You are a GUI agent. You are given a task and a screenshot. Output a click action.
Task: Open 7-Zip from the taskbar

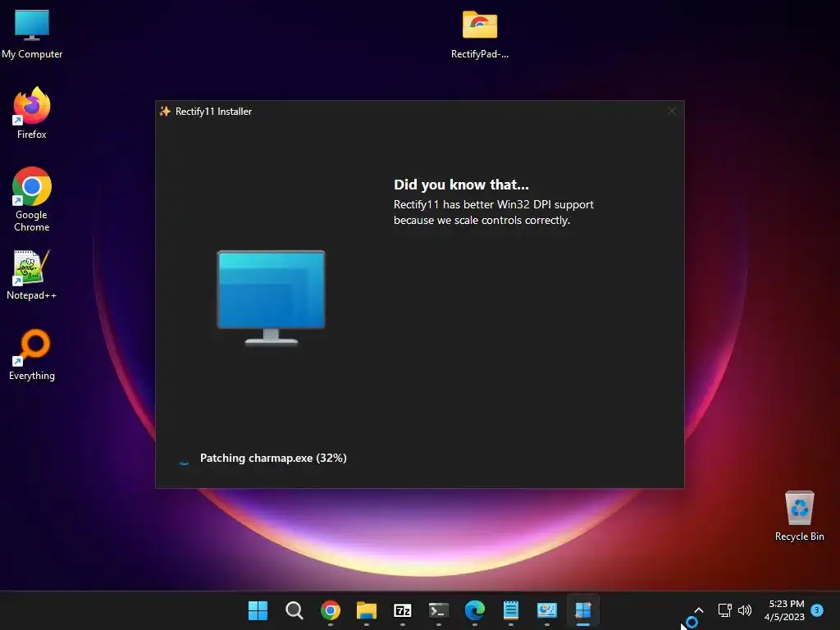402,610
